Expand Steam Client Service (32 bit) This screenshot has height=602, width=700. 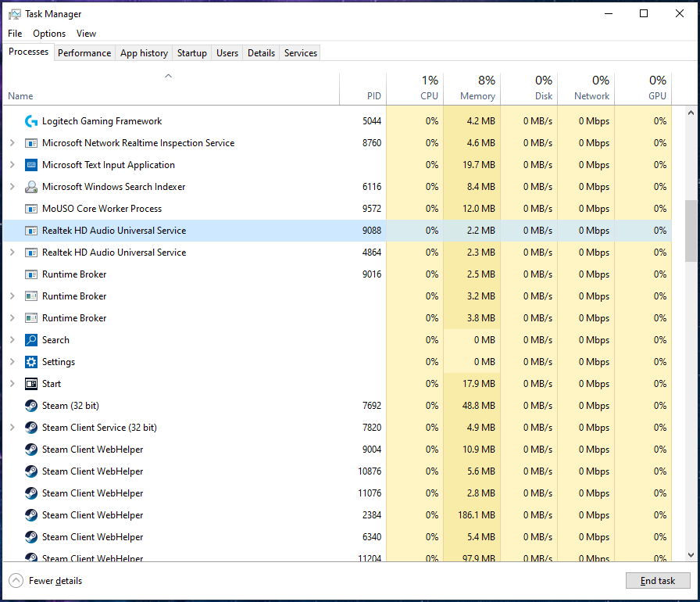point(12,428)
